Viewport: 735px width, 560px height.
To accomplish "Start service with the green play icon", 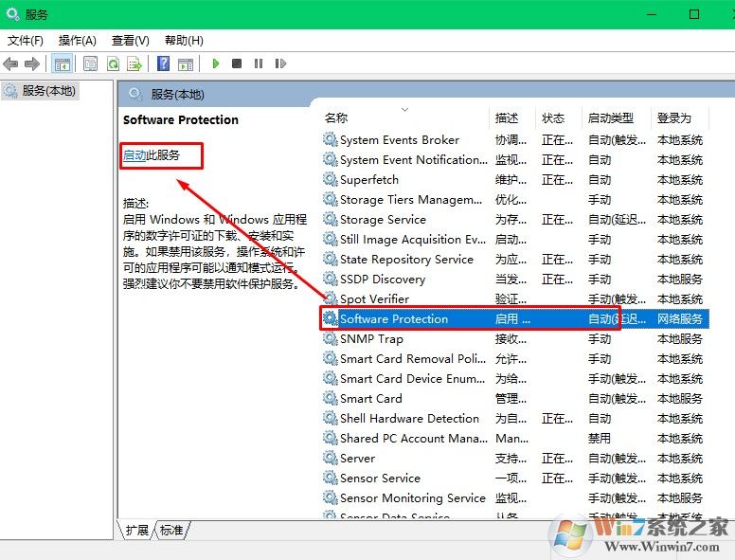I will point(216,63).
